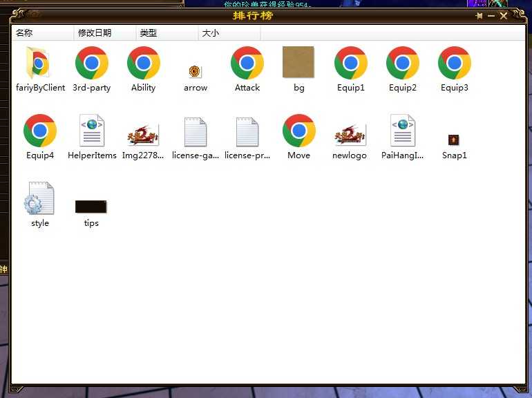The height and width of the screenshot is (398, 532).
Task: Select the Img2278 logo image thumbnail
Action: (x=143, y=135)
